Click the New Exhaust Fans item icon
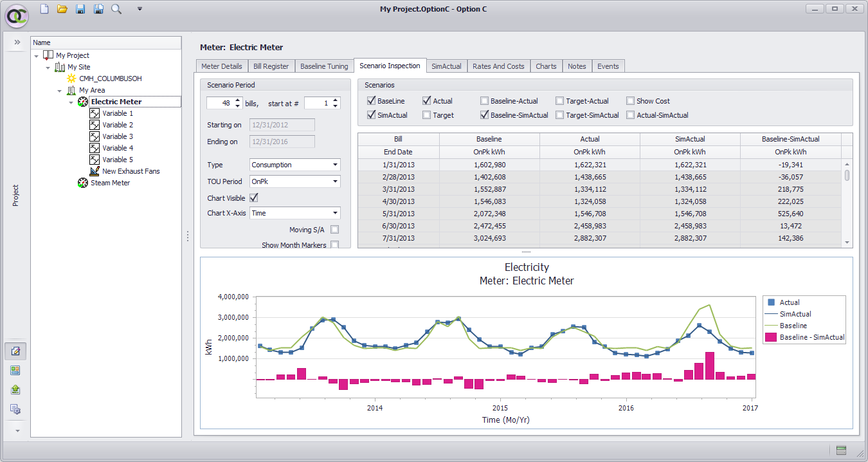This screenshot has height=462, width=868. click(x=95, y=171)
